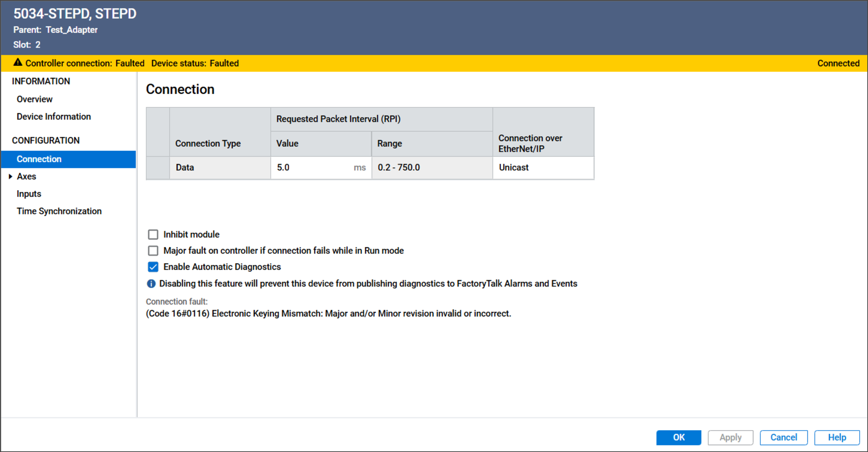The image size is (868, 452).
Task: Click the Connection page heading
Action: tap(180, 89)
